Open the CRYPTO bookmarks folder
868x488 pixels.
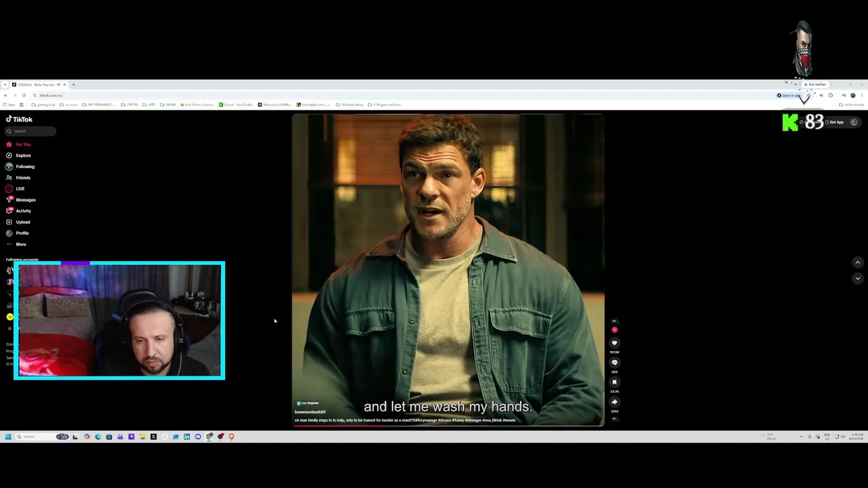pyautogui.click(x=130, y=105)
